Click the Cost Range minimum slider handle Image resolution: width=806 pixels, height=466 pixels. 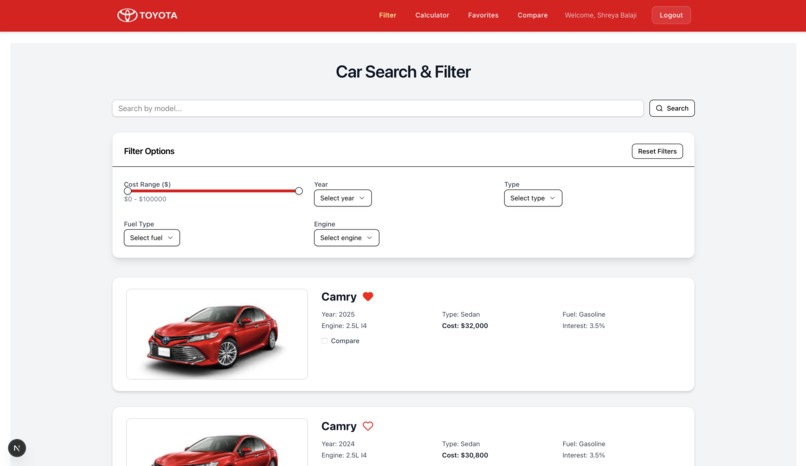(x=127, y=191)
